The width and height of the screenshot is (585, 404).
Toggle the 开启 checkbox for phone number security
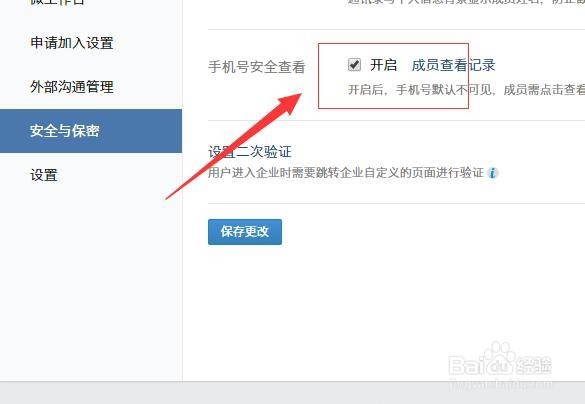point(354,65)
